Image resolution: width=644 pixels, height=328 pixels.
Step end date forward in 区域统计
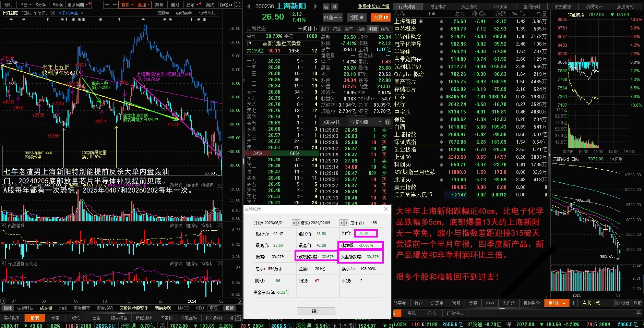point(346,223)
